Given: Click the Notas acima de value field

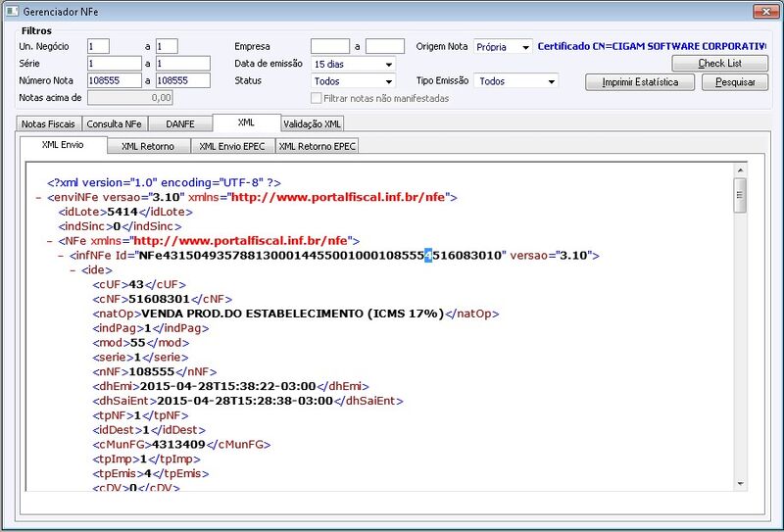Looking at the screenshot, I should tap(130, 98).
